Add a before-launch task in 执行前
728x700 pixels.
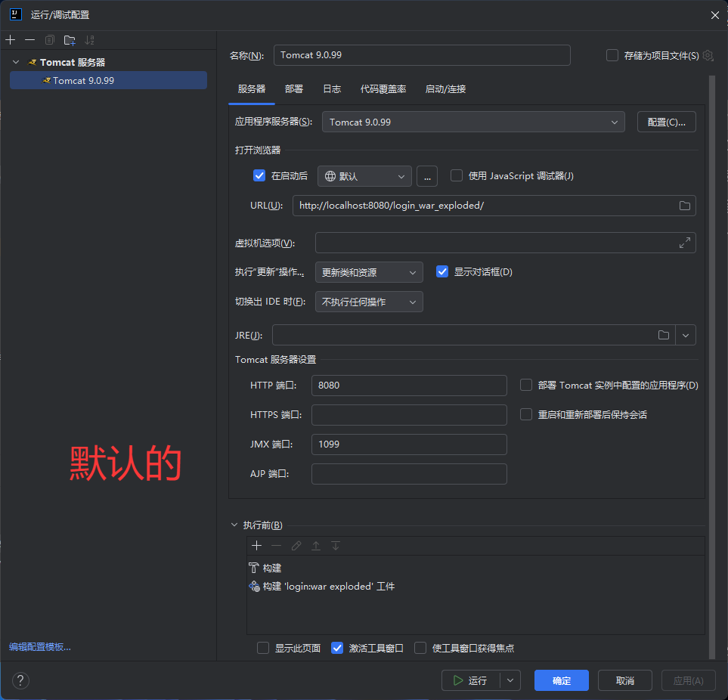coord(257,546)
